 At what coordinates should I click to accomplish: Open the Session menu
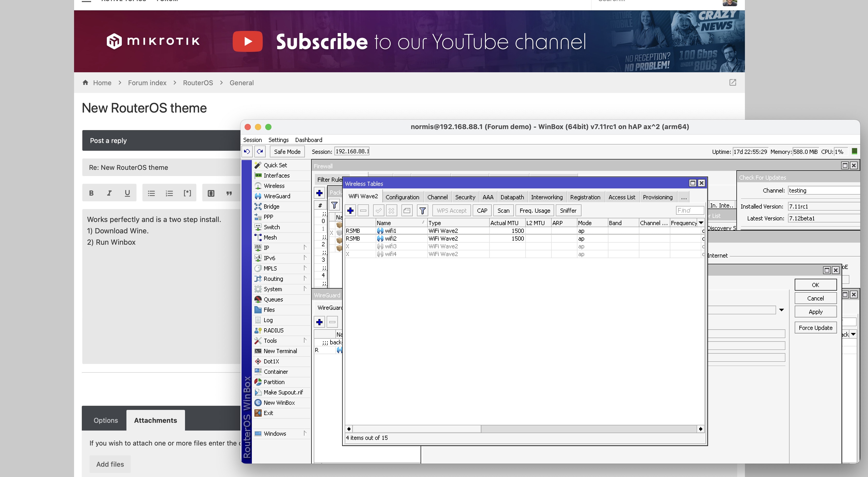pyautogui.click(x=253, y=140)
